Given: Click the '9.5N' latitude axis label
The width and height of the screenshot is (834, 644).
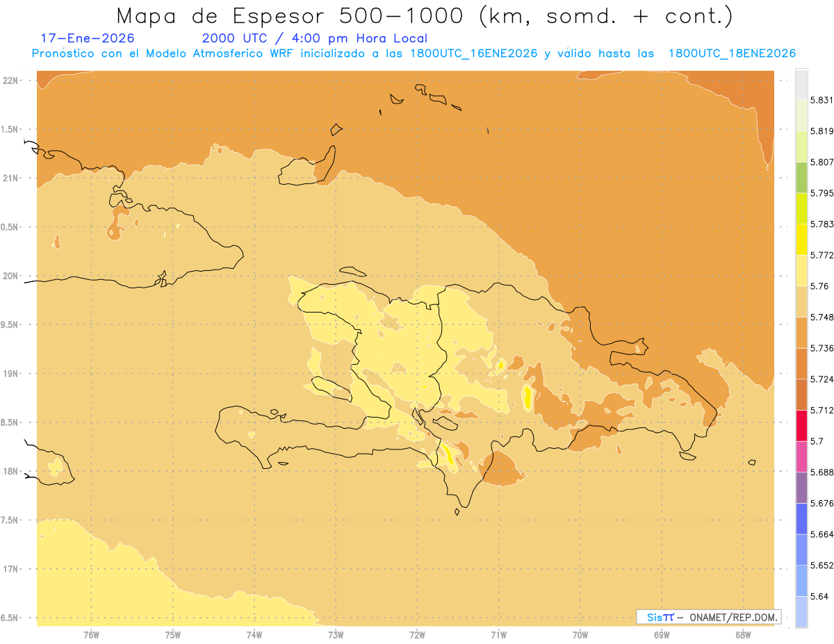Looking at the screenshot, I should 10,324.
